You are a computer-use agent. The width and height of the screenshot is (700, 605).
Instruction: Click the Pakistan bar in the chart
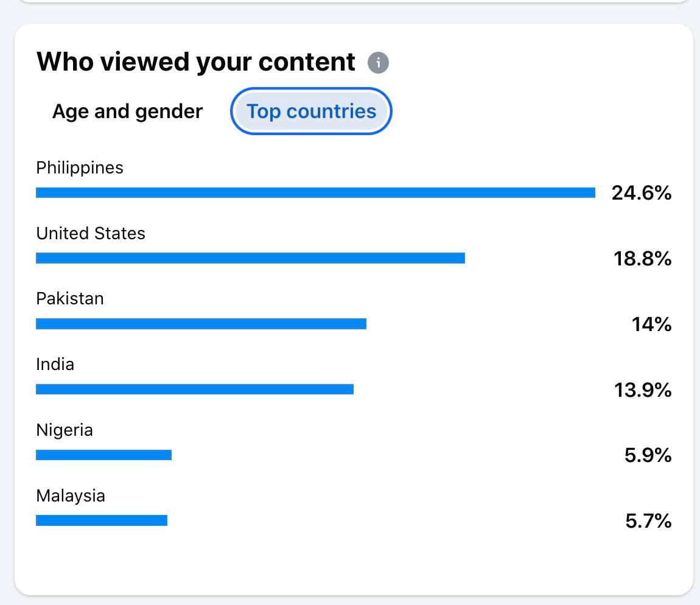(x=201, y=323)
